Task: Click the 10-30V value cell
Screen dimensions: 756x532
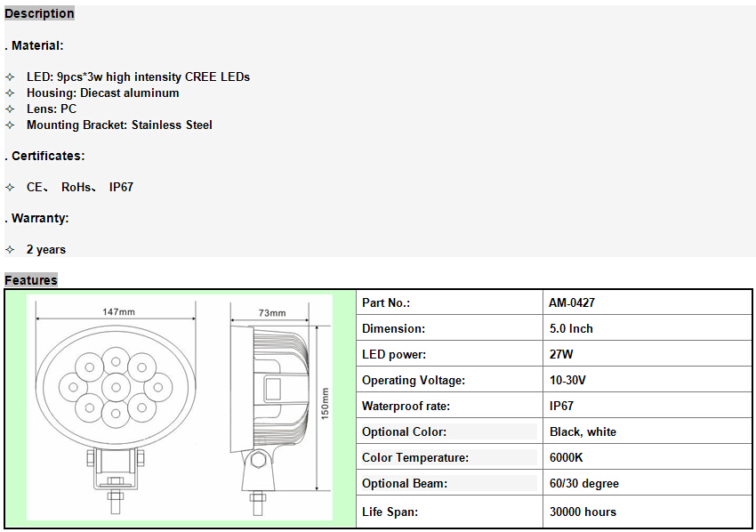Action: [647, 380]
